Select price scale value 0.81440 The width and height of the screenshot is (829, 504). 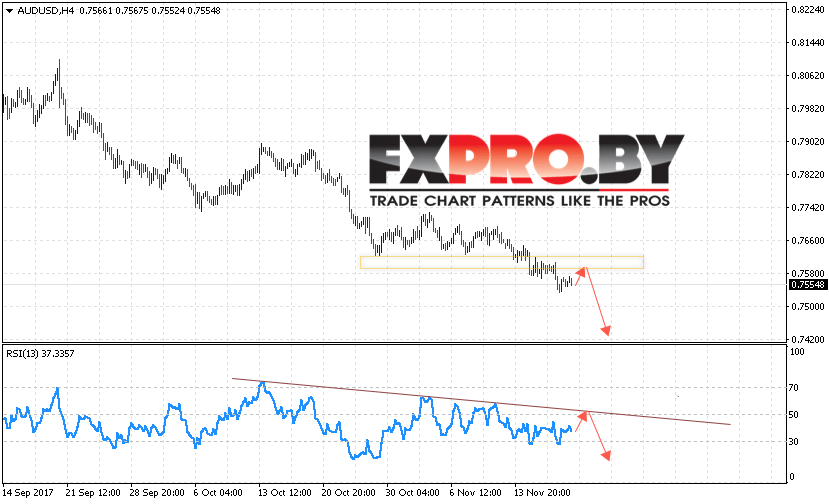click(x=808, y=42)
